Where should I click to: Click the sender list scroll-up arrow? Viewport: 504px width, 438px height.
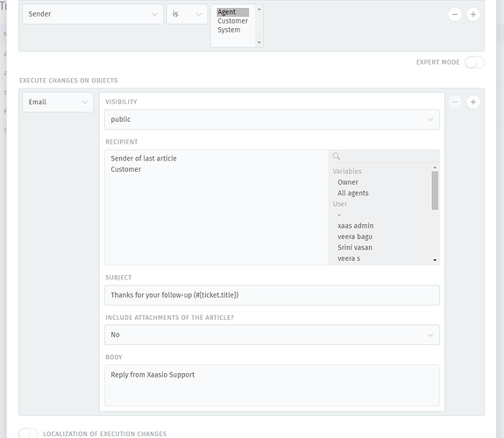[259, 9]
